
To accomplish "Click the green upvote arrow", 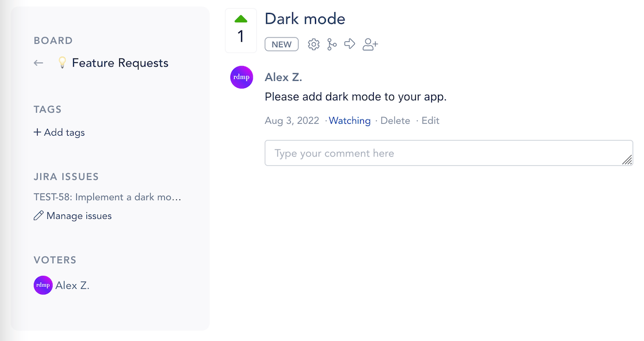I will 241,19.
